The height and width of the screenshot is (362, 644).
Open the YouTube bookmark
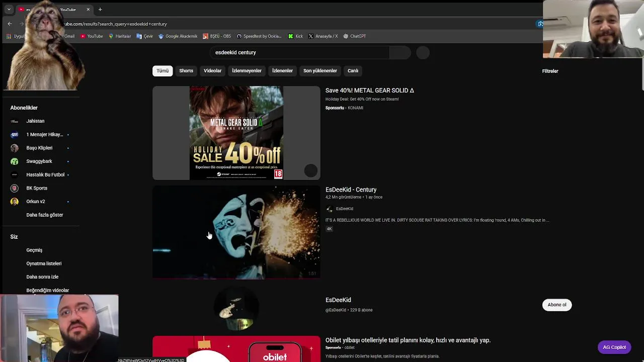[x=92, y=36]
